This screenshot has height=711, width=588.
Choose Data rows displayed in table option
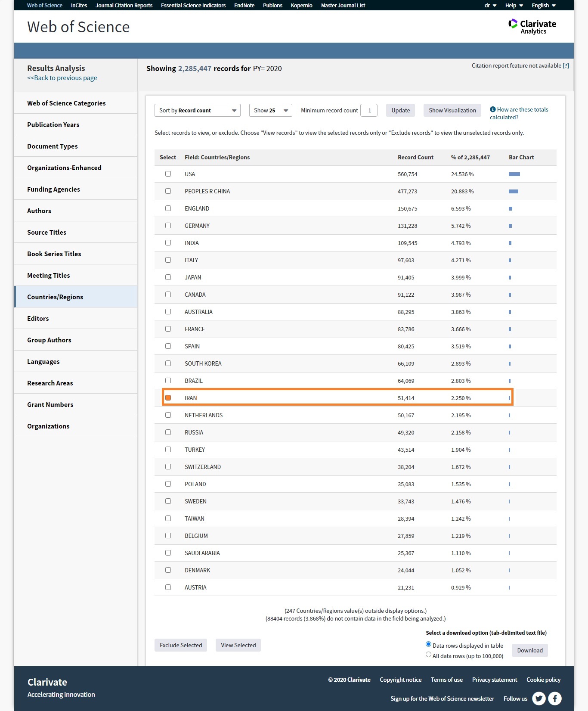click(428, 644)
